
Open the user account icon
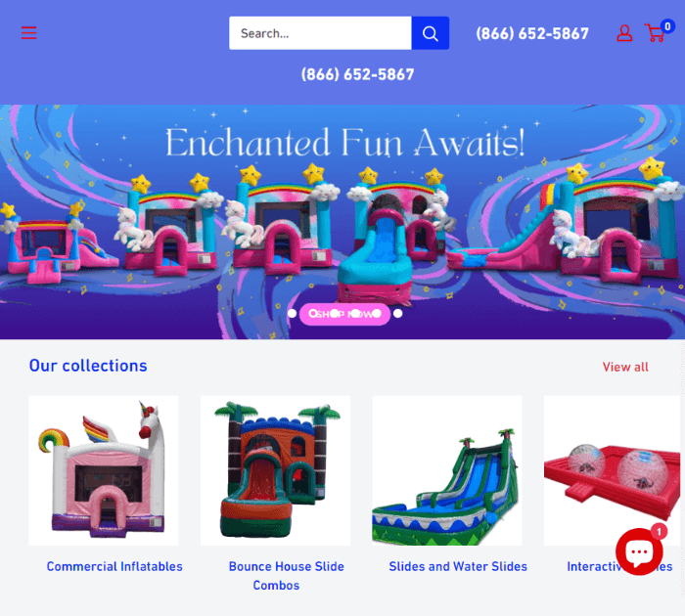coord(624,33)
